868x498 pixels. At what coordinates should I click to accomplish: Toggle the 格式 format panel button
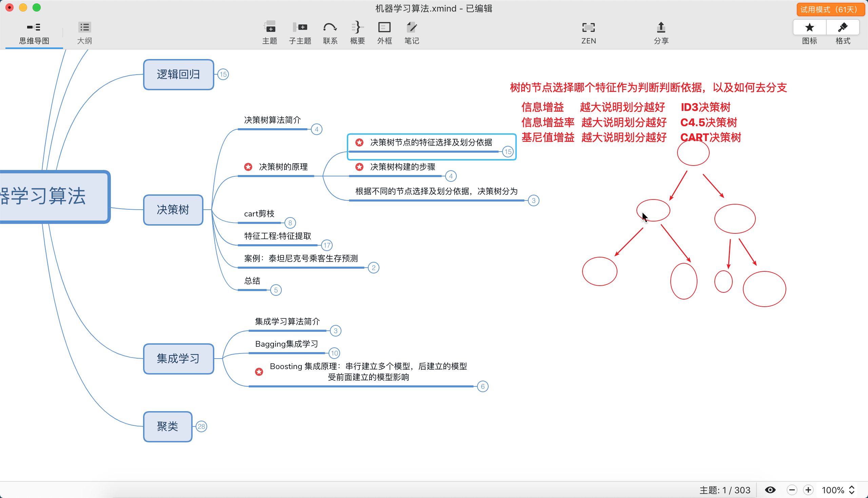[842, 27]
